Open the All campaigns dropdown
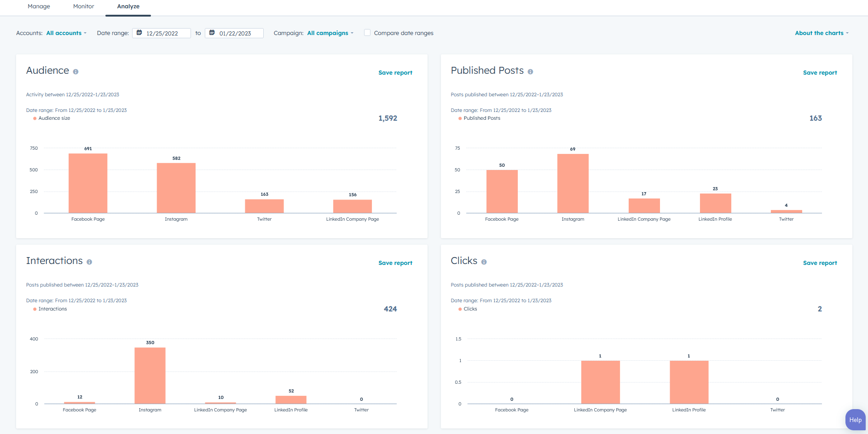868x434 pixels. tap(330, 33)
